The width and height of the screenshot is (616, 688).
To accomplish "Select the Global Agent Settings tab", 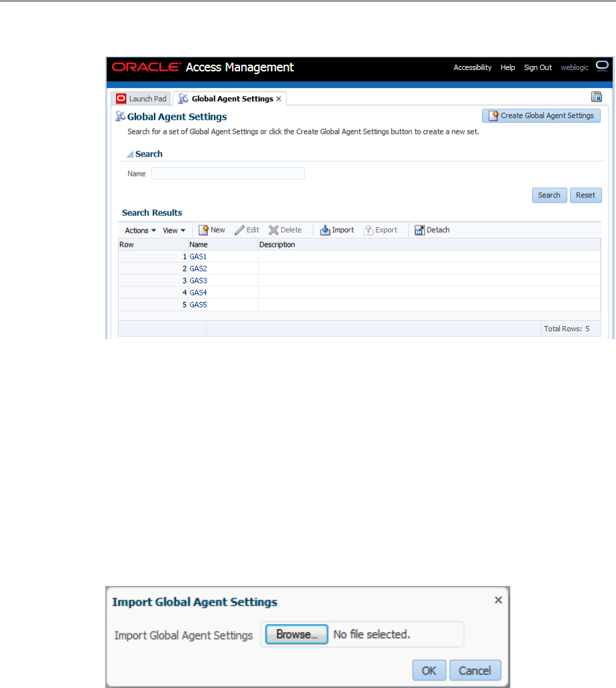I will [x=230, y=99].
